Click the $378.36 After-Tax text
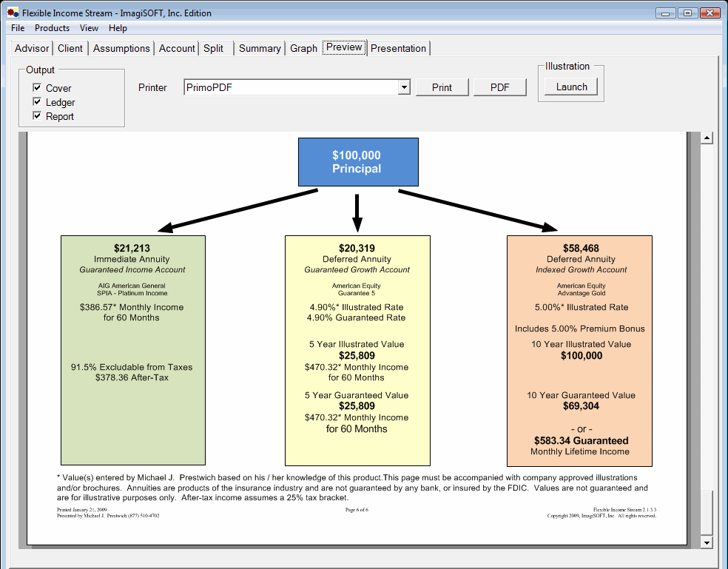728x569 pixels. [x=132, y=377]
